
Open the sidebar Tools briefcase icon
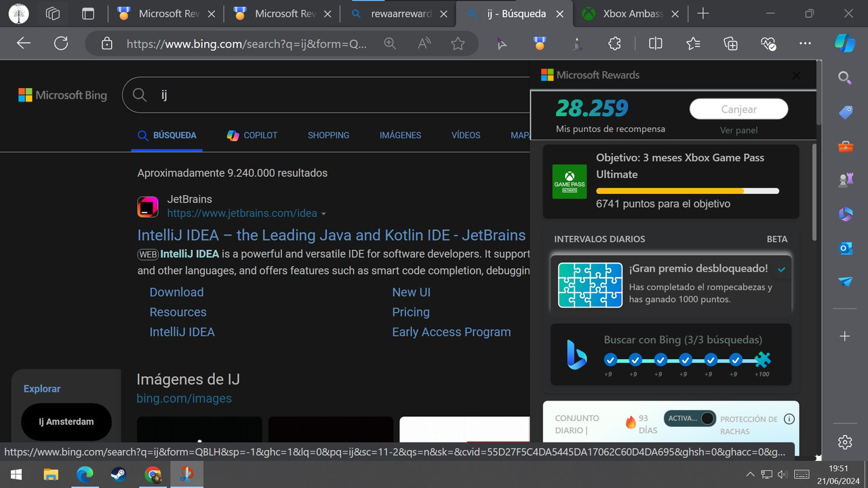click(845, 146)
